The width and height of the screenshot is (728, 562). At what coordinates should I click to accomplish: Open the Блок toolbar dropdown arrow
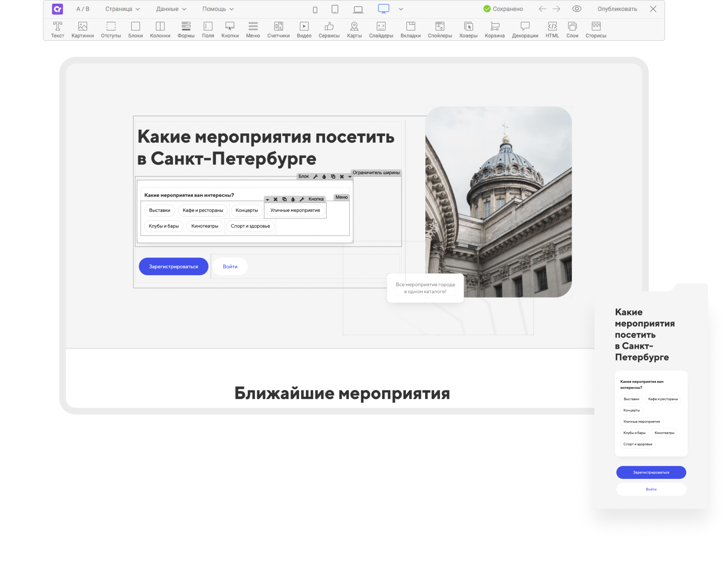click(x=350, y=177)
